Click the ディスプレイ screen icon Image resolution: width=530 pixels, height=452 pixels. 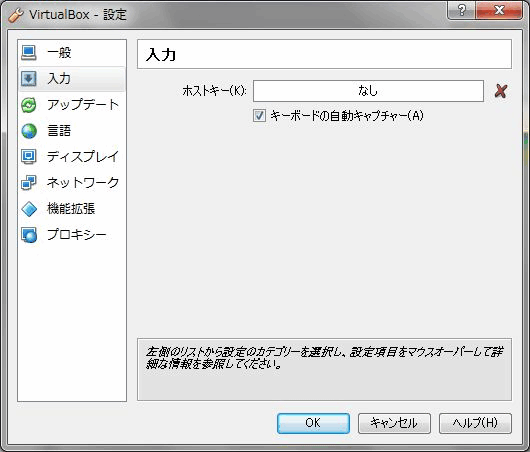click(29, 157)
